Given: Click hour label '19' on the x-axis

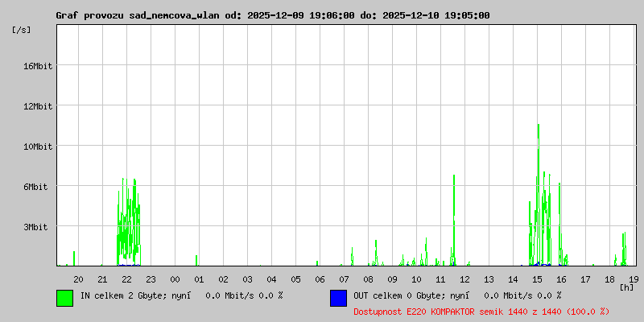Looking at the screenshot, I should click(x=634, y=279).
